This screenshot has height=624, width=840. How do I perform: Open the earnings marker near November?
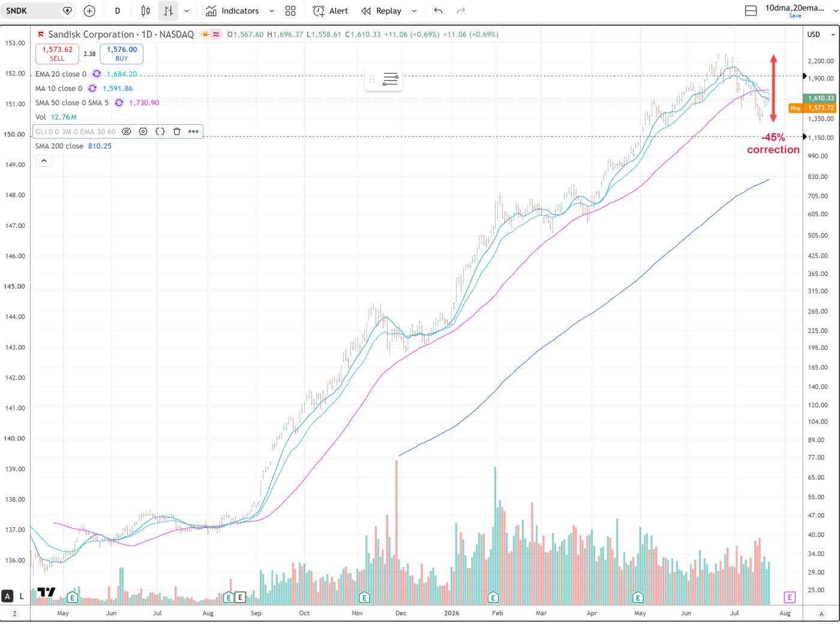[x=364, y=598]
